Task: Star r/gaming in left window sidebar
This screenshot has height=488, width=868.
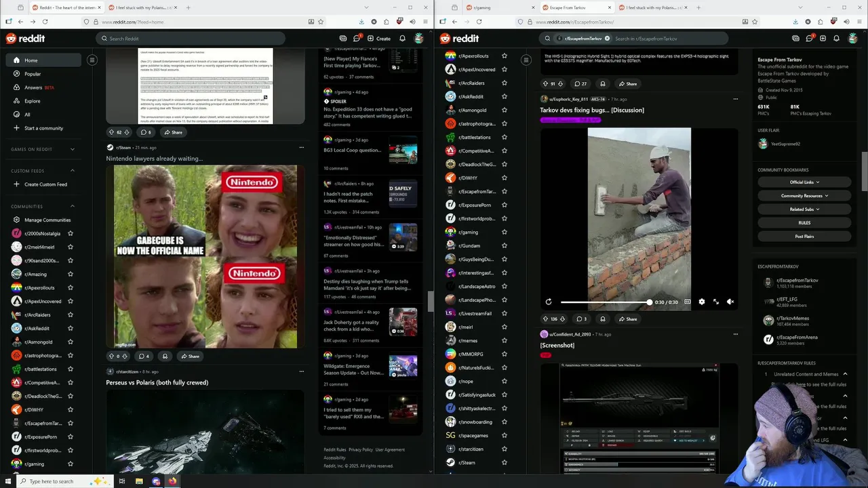Action: (71, 464)
